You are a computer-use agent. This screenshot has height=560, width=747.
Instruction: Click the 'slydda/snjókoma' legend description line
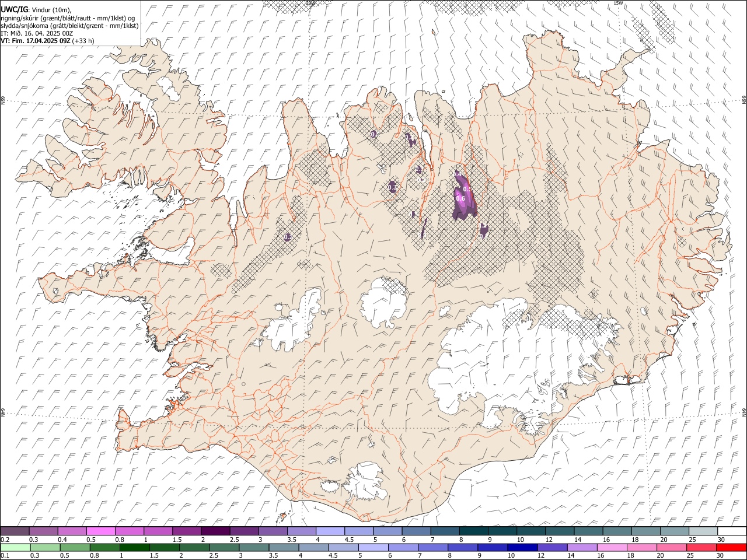(69, 26)
